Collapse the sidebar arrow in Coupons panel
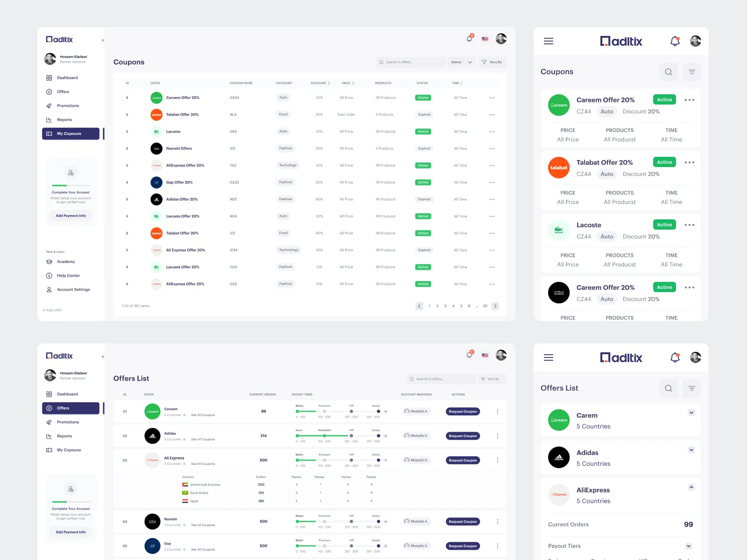 (103, 40)
